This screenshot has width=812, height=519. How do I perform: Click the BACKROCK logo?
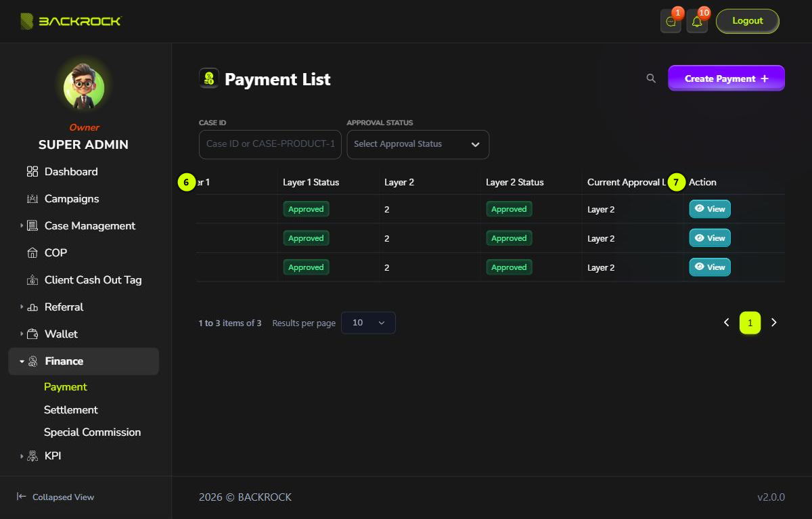(70, 21)
